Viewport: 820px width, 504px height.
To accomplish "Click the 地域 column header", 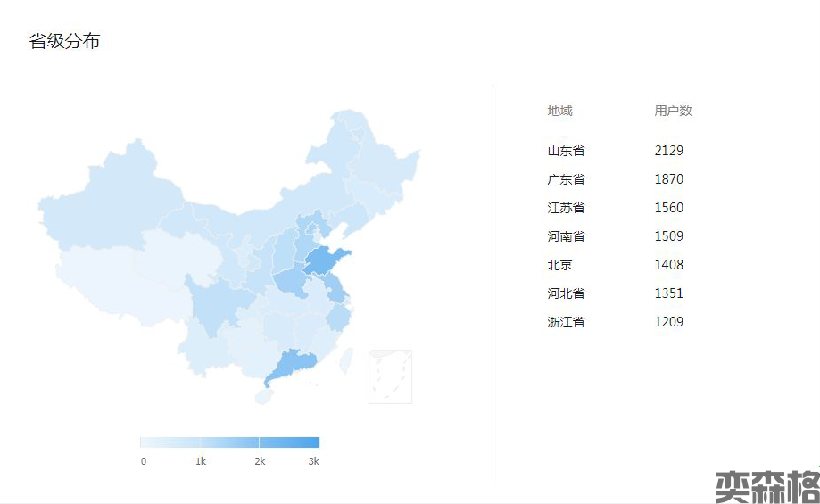I will [x=559, y=111].
